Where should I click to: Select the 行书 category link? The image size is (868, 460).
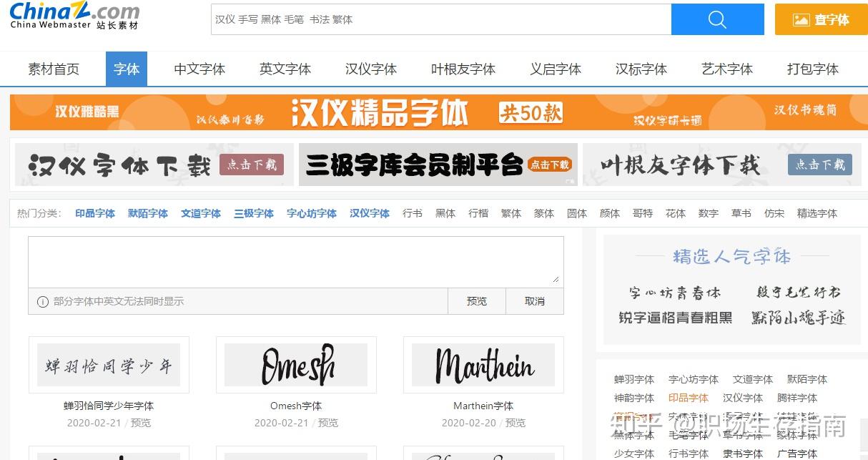pos(413,213)
